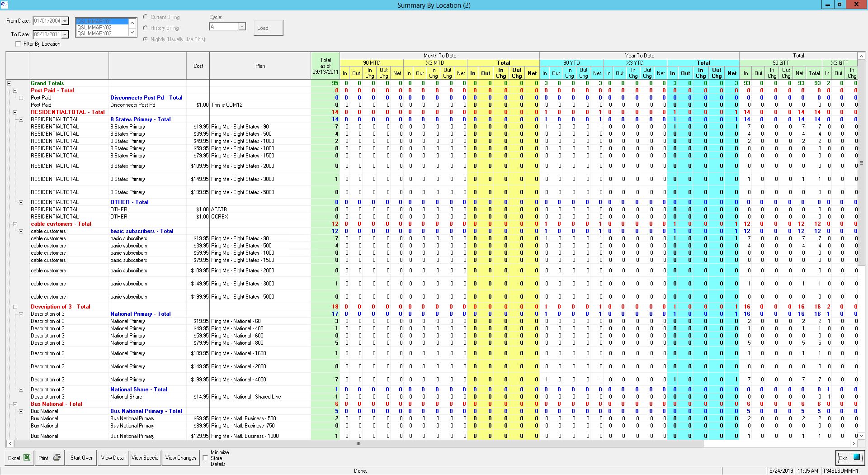Image resolution: width=868 pixels, height=475 pixels.
Task: Collapse OTHER - Total node
Action: (x=21, y=202)
